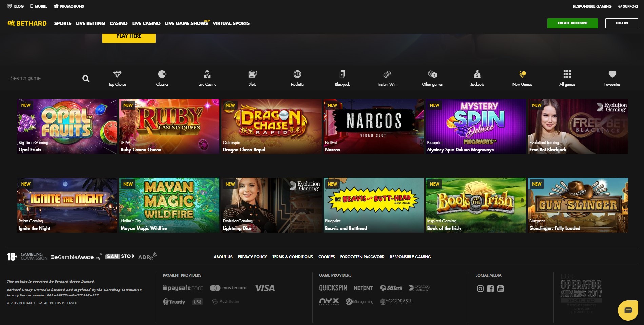
Task: Open the Jackpots money bag category
Action: 477,78
